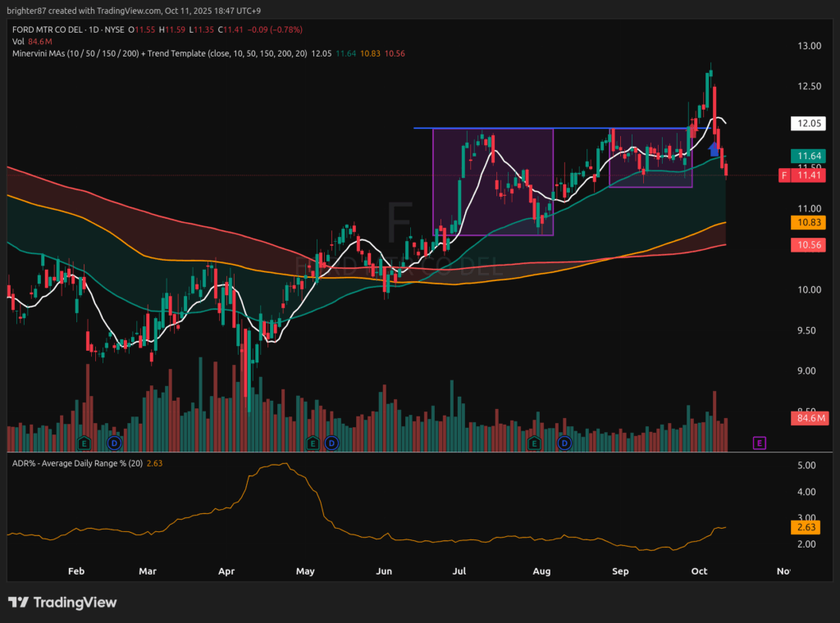
Task: Click the upcoming purple earnings marker
Action: [x=760, y=443]
